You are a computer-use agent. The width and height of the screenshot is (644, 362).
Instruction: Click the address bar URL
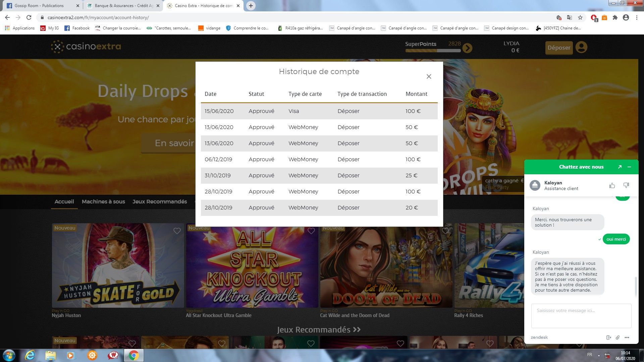click(x=98, y=17)
